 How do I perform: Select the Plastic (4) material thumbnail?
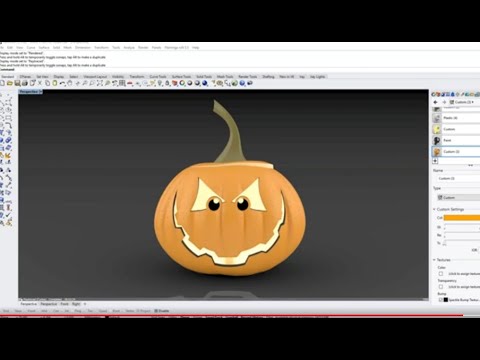(437, 118)
